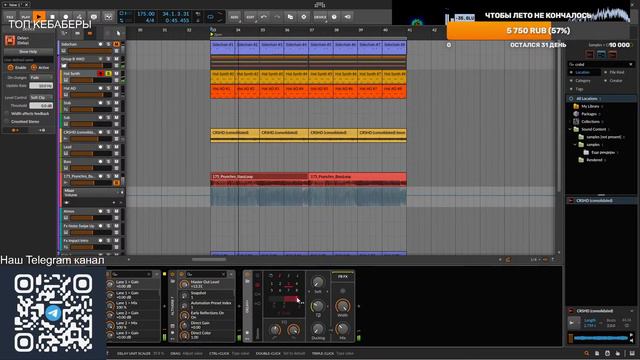The width and height of the screenshot is (640, 360).
Task: Click the transport Play button
Action: tap(39, 17)
